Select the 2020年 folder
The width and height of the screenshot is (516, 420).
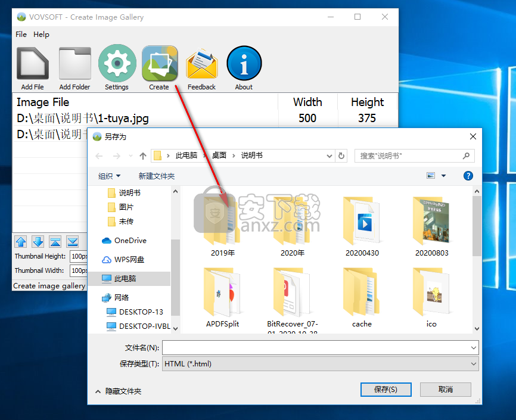coord(292,226)
